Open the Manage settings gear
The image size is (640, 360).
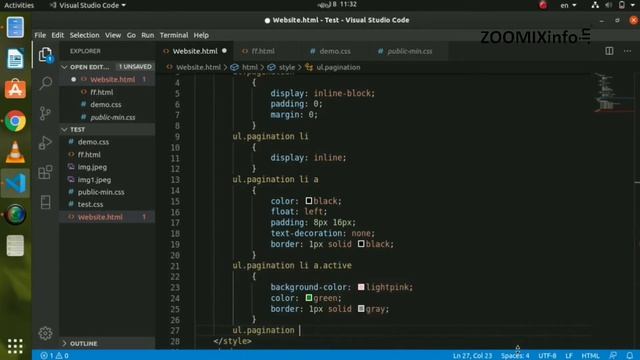pos(45,333)
